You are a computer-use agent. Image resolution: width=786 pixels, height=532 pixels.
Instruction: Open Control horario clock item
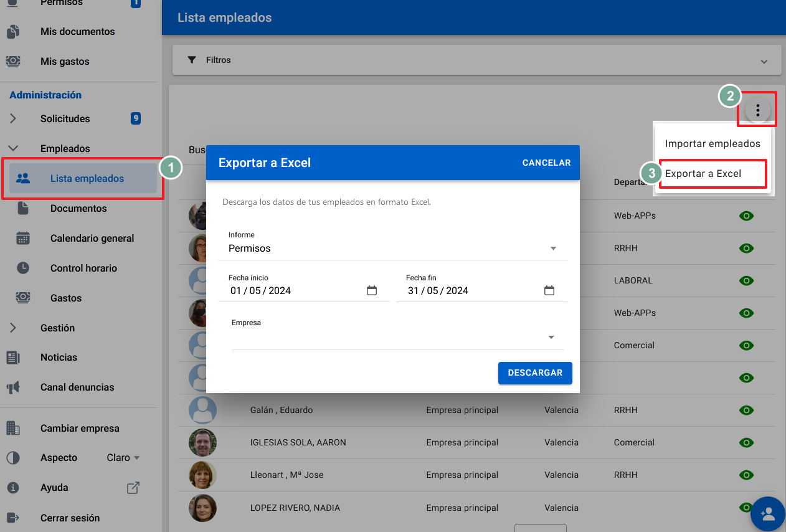click(x=83, y=268)
